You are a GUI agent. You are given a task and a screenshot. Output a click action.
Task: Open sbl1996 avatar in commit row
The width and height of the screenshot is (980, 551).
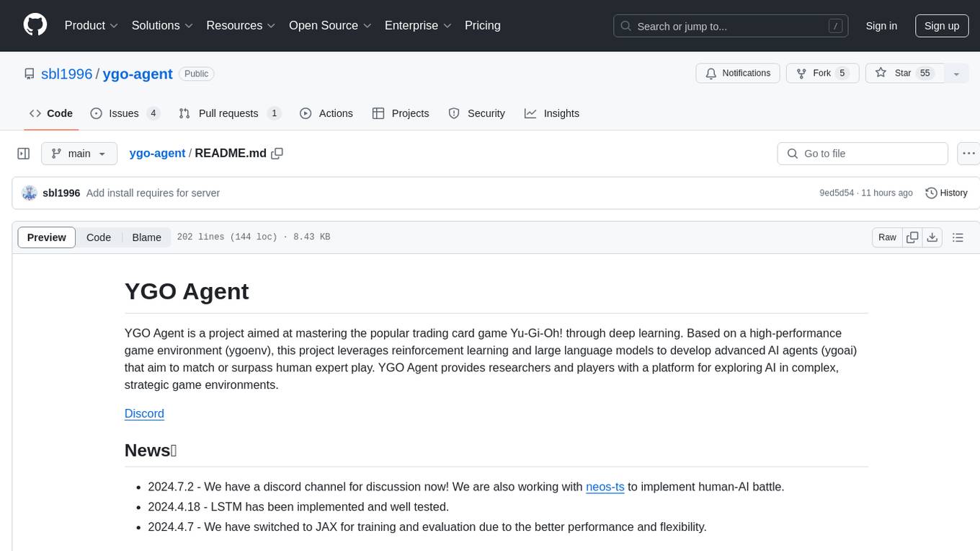(x=30, y=193)
